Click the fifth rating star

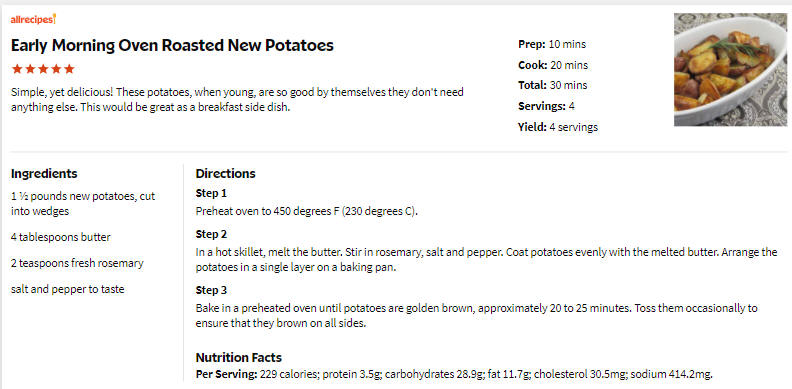coord(69,69)
